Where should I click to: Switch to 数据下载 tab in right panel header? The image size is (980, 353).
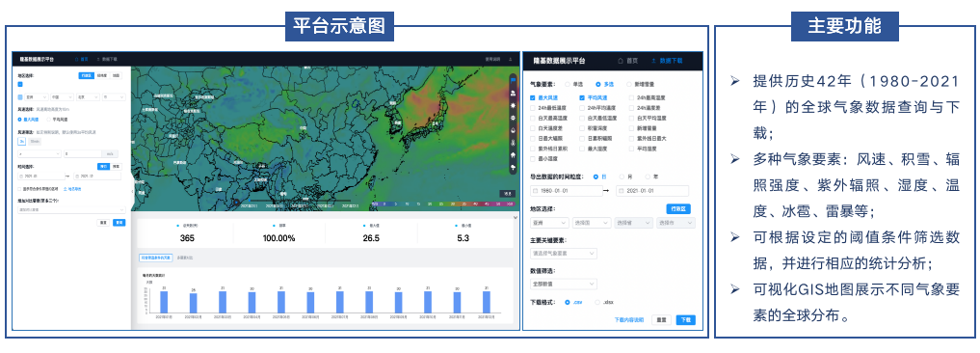668,61
